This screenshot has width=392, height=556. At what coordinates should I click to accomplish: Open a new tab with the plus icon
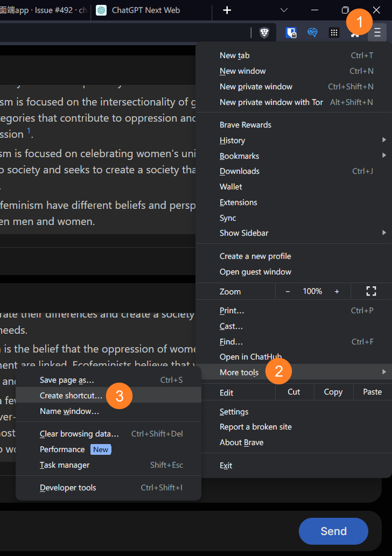[227, 10]
